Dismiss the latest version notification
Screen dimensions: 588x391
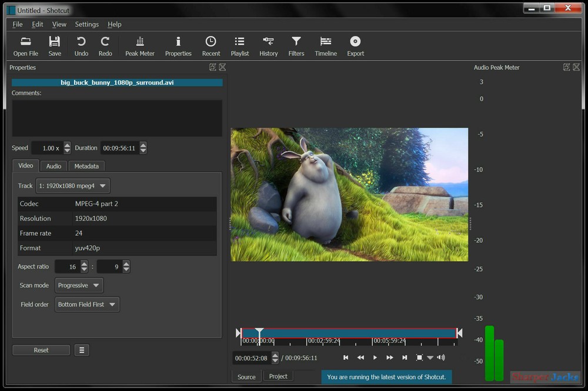tap(386, 377)
